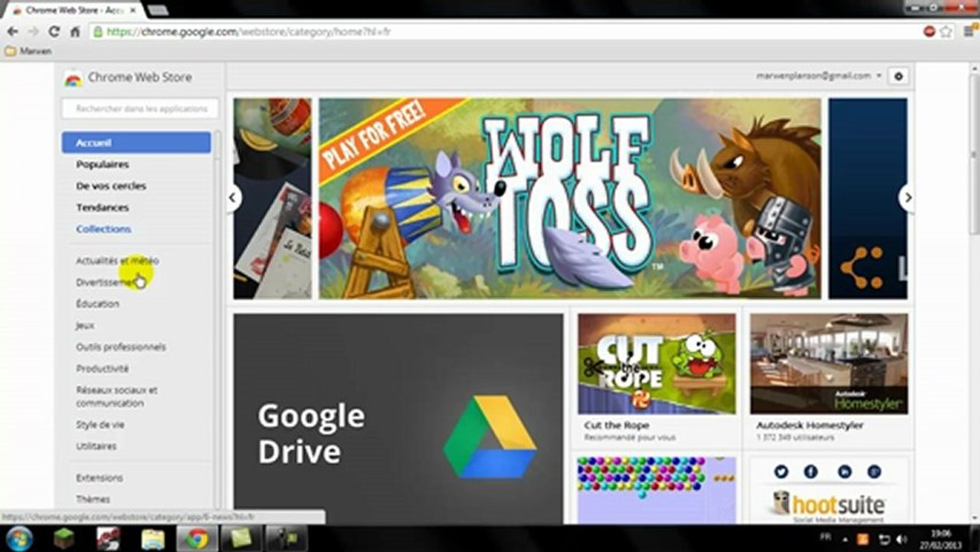Click the Cut the Rope title text
Image resolution: width=980 pixels, height=552 pixels.
[617, 426]
